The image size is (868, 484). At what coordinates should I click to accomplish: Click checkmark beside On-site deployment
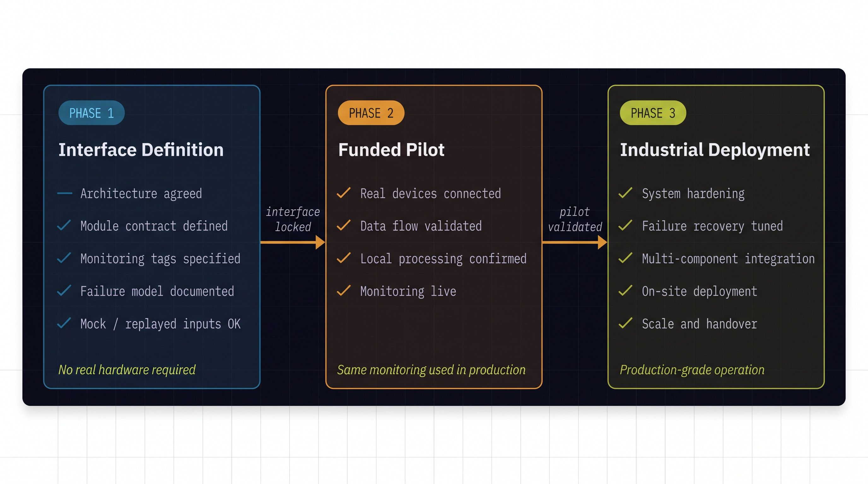point(625,291)
